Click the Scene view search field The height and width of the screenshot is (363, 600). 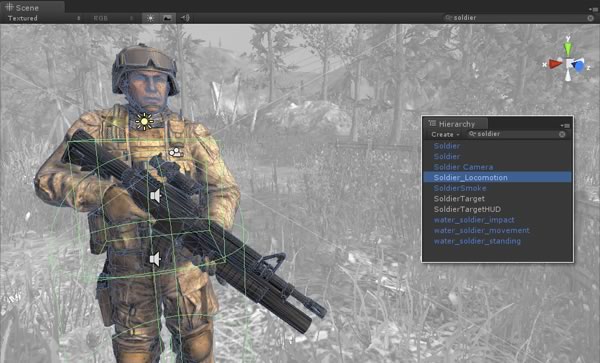tap(520, 18)
